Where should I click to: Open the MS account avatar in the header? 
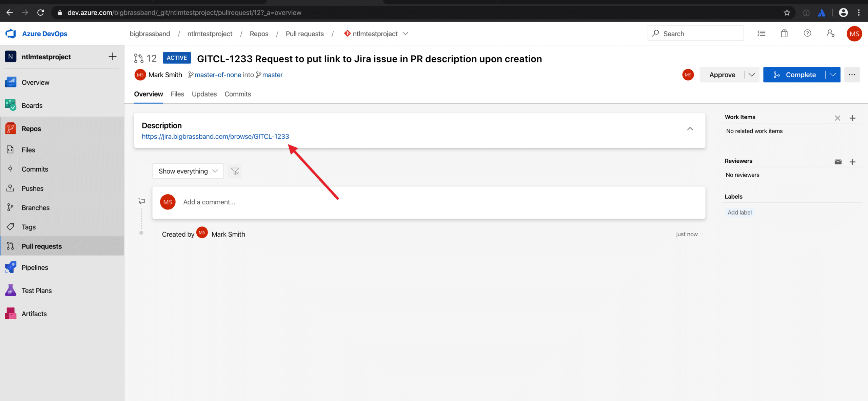854,34
